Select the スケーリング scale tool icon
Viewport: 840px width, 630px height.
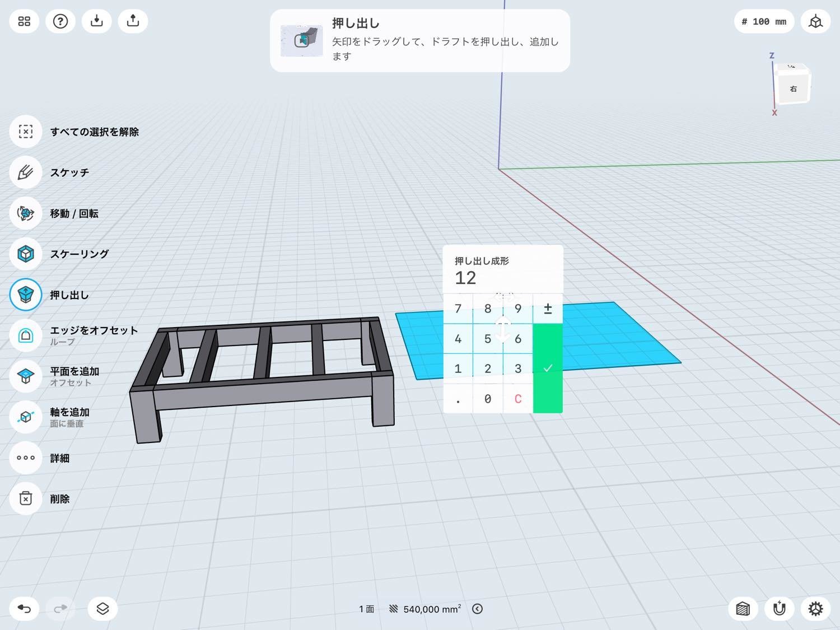(x=26, y=254)
